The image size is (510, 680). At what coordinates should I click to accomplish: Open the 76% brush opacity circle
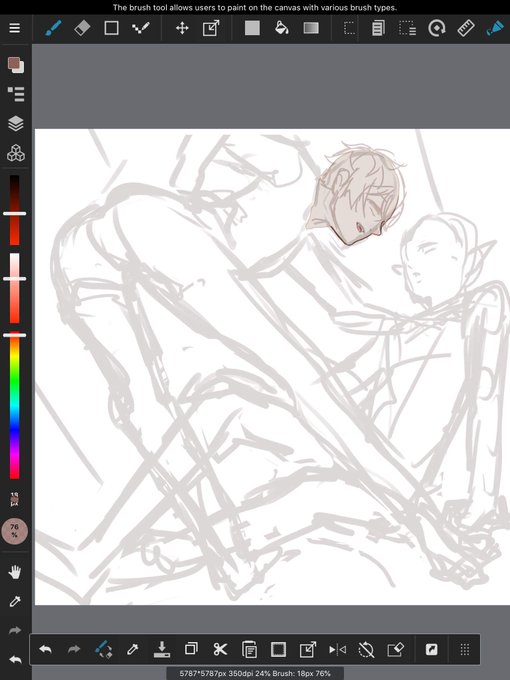15,531
